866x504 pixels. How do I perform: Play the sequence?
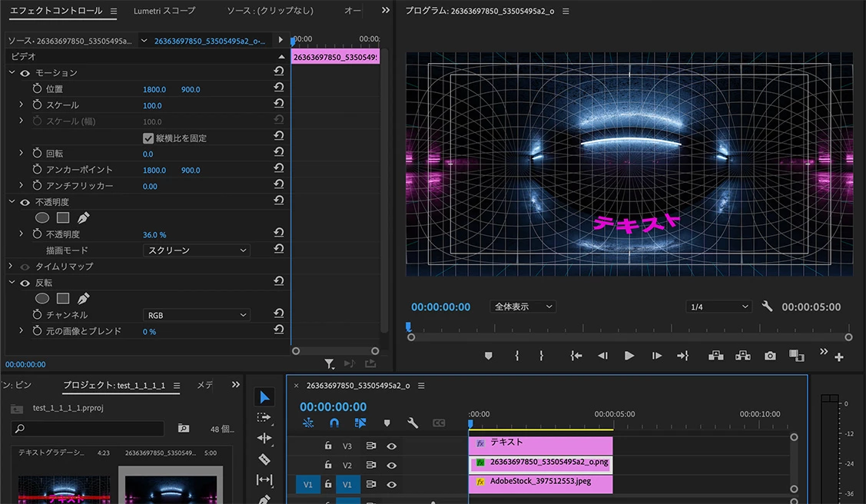click(x=629, y=356)
